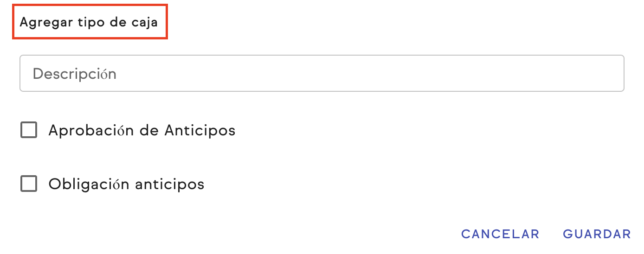
Task: Focus the Descripción placeholder text
Action: coord(74,74)
